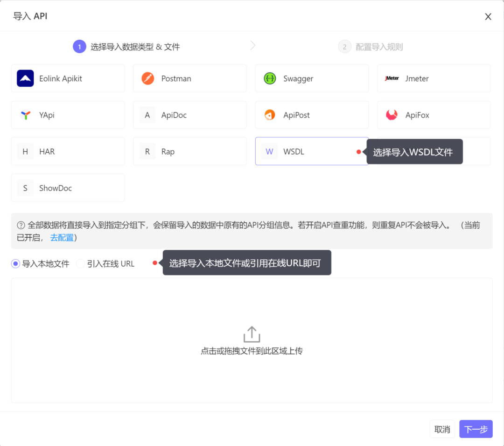Click the Rap letter R icon
Screen dimensions: 504x446
147,151
